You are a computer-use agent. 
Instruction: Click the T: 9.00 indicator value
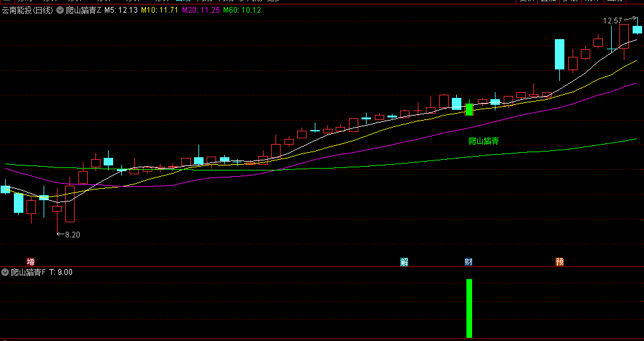pos(61,272)
